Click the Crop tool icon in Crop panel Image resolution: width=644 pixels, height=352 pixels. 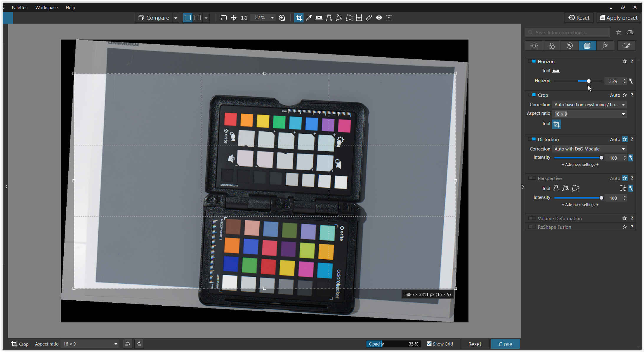tap(556, 124)
